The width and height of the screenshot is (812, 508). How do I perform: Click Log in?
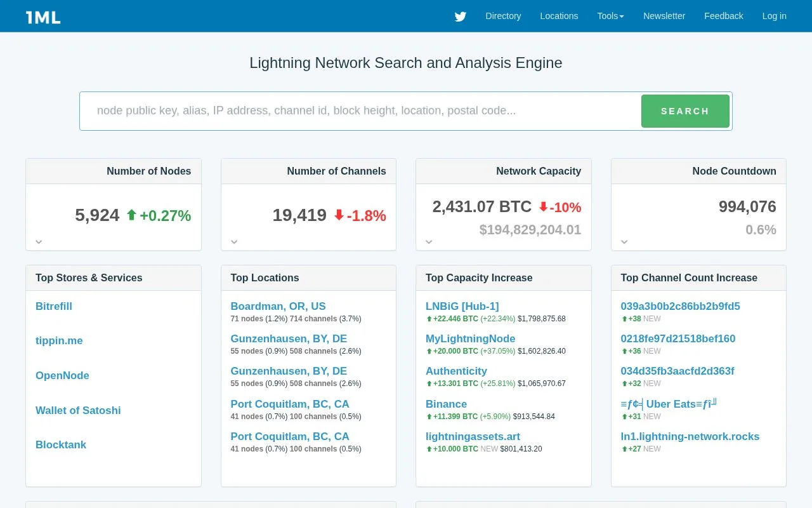tap(775, 16)
